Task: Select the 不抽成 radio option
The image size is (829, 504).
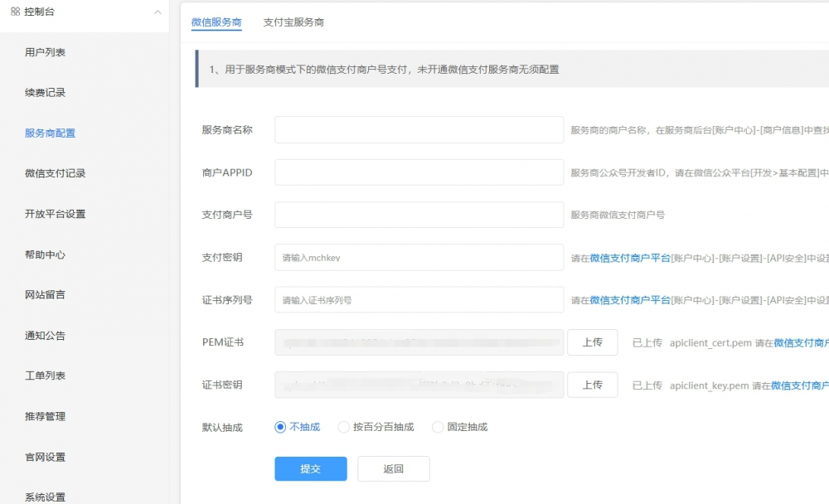Action: (282, 427)
